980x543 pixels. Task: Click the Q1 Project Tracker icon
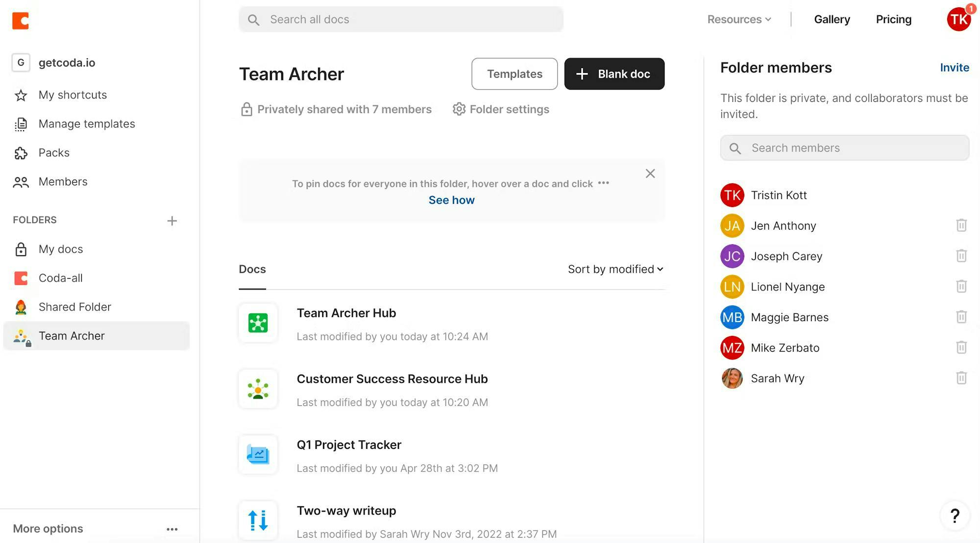tap(258, 455)
